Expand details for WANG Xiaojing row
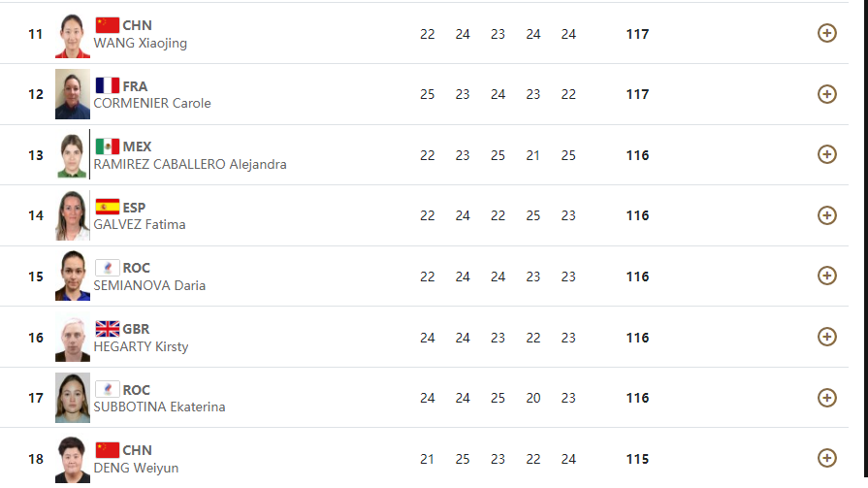868x488 pixels. (826, 33)
